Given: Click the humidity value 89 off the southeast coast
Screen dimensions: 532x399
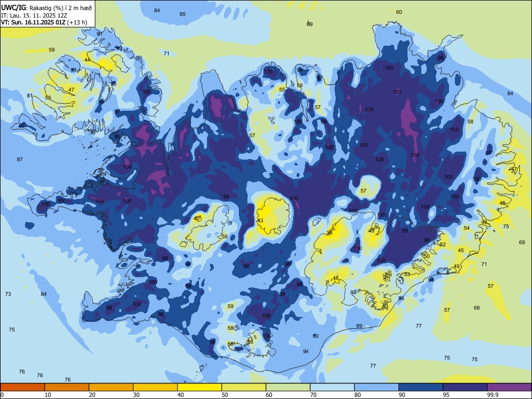Looking at the screenshot, I should pyautogui.click(x=359, y=326).
